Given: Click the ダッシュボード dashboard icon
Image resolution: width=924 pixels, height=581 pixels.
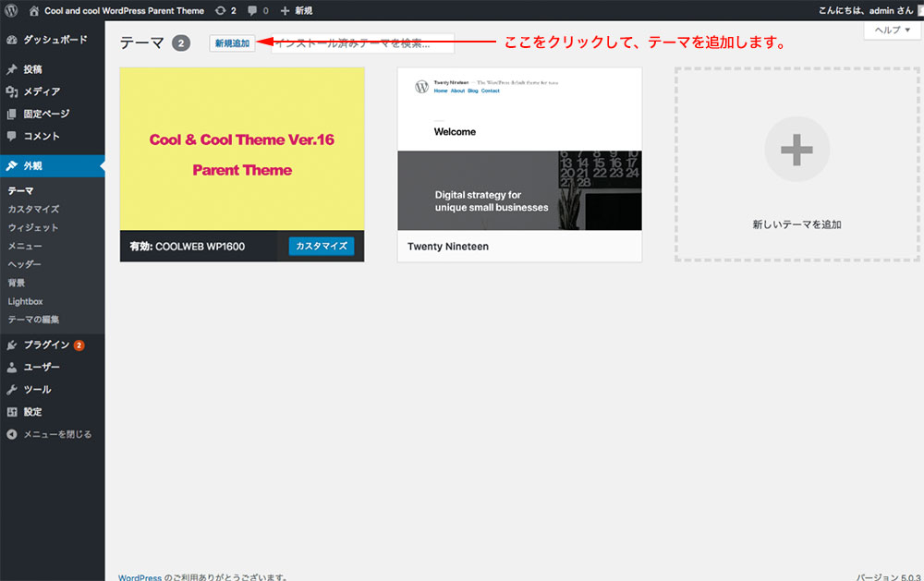Looking at the screenshot, I should [x=12, y=40].
